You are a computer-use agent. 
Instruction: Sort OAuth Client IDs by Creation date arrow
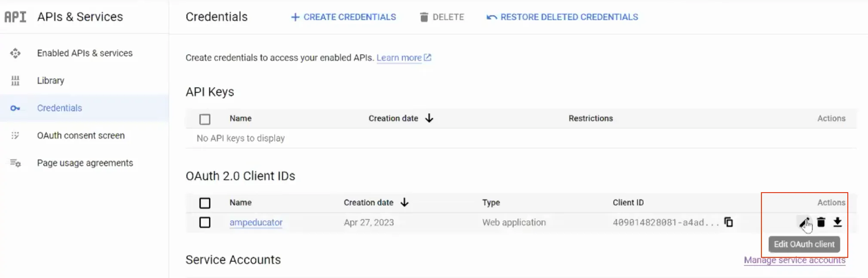click(x=404, y=202)
